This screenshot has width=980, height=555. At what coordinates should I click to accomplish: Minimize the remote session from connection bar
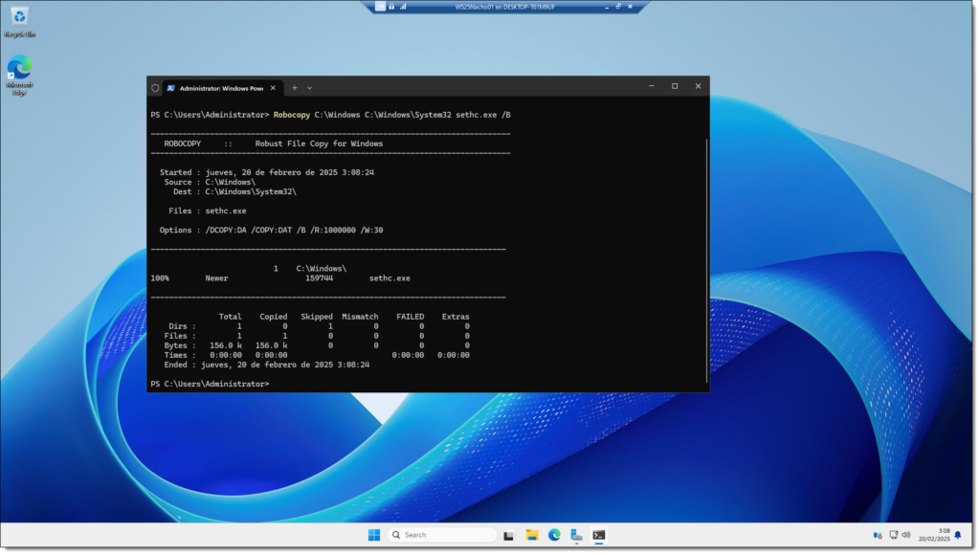click(x=606, y=7)
